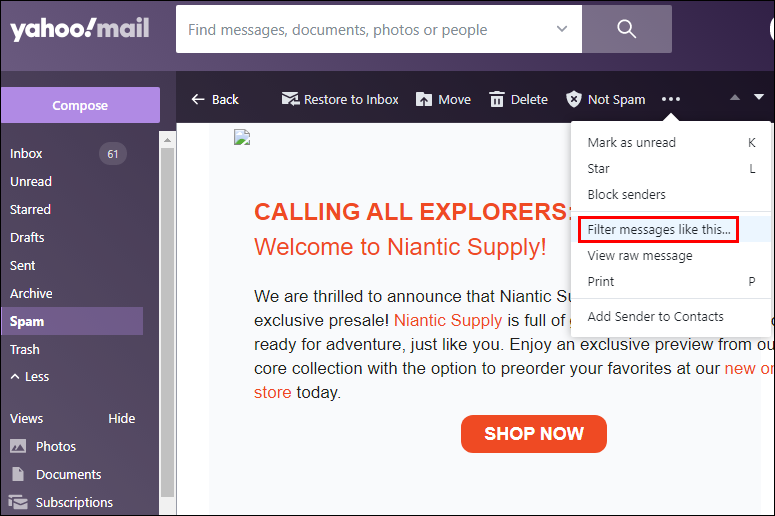Click the "store" link in email
775x516 pixels.
[273, 392]
